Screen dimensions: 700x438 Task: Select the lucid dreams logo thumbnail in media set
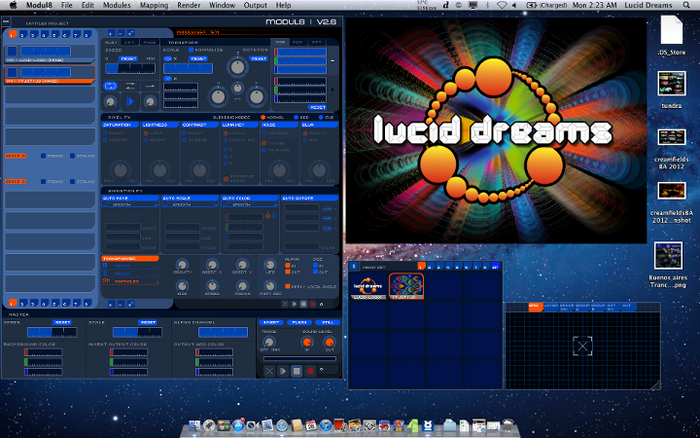(368, 286)
